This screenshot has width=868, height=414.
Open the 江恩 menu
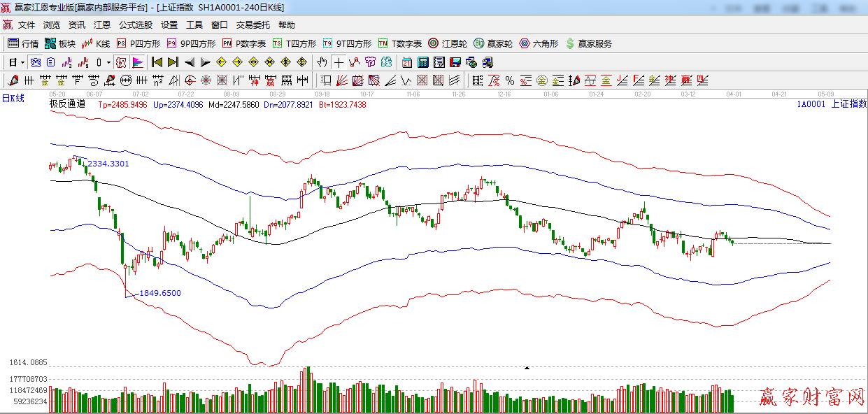click(102, 25)
